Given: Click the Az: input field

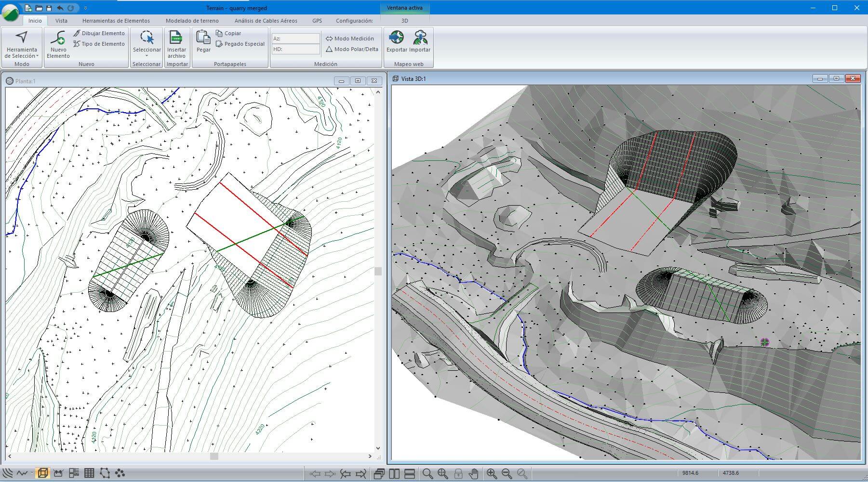Looking at the screenshot, I should 295,39.
